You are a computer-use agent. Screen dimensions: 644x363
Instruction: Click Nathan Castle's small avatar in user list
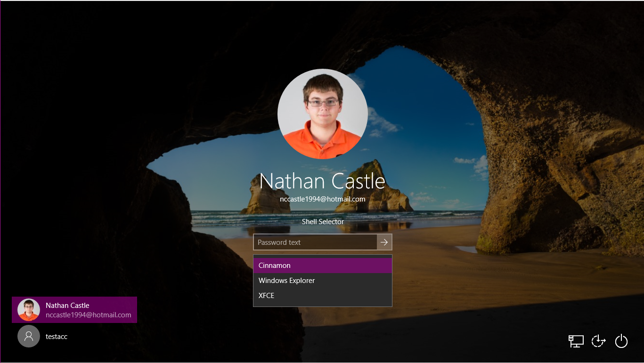pyautogui.click(x=29, y=310)
